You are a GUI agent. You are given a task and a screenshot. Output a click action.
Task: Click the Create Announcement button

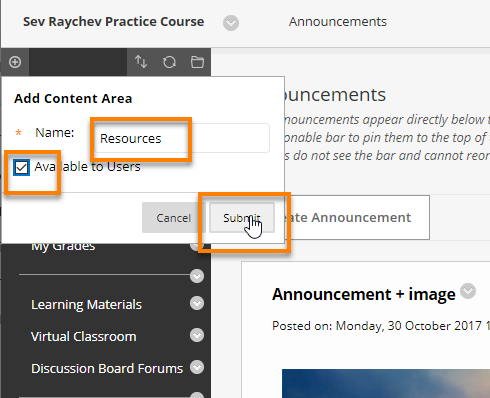point(355,217)
